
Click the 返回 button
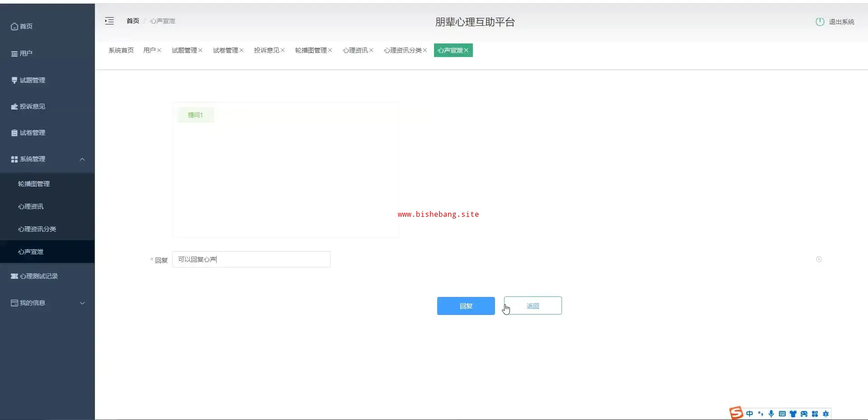[533, 306]
